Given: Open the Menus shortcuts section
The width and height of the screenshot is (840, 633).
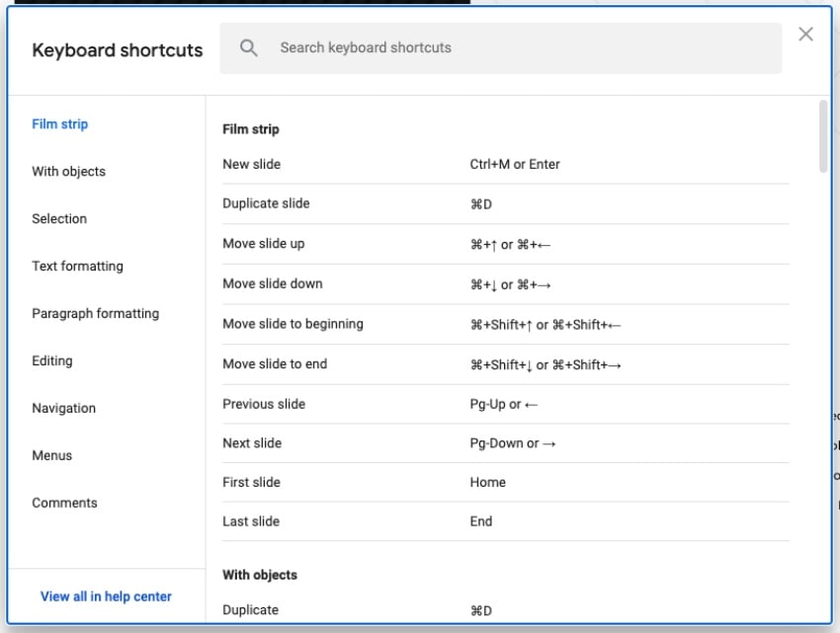Looking at the screenshot, I should tap(52, 456).
